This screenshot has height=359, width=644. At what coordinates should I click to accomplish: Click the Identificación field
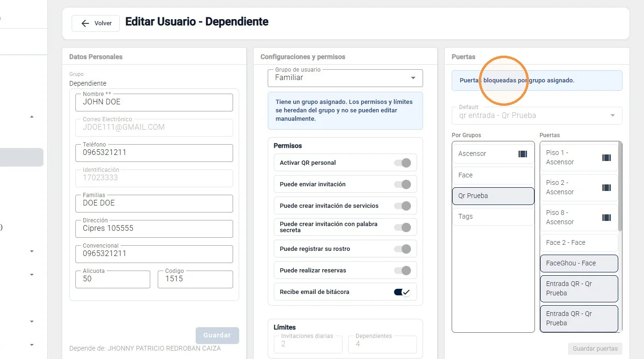154,178
